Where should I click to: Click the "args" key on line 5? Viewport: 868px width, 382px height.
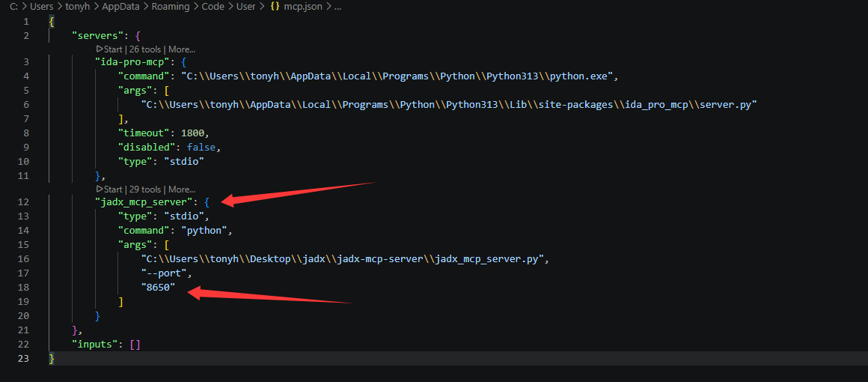[x=135, y=90]
